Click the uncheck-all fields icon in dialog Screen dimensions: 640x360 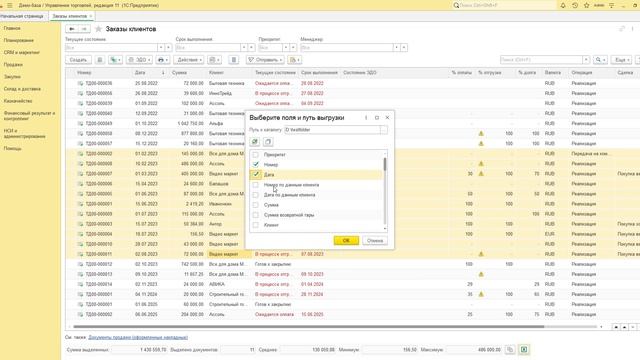click(x=268, y=142)
